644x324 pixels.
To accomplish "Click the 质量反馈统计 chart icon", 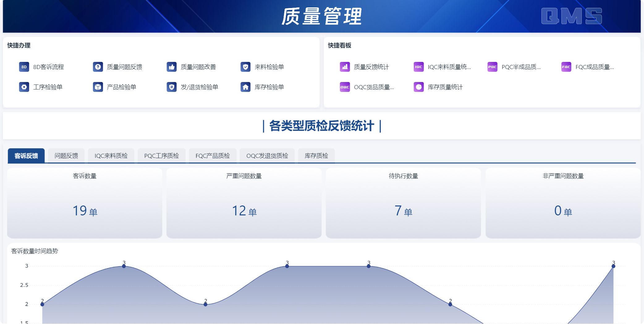I will point(345,67).
